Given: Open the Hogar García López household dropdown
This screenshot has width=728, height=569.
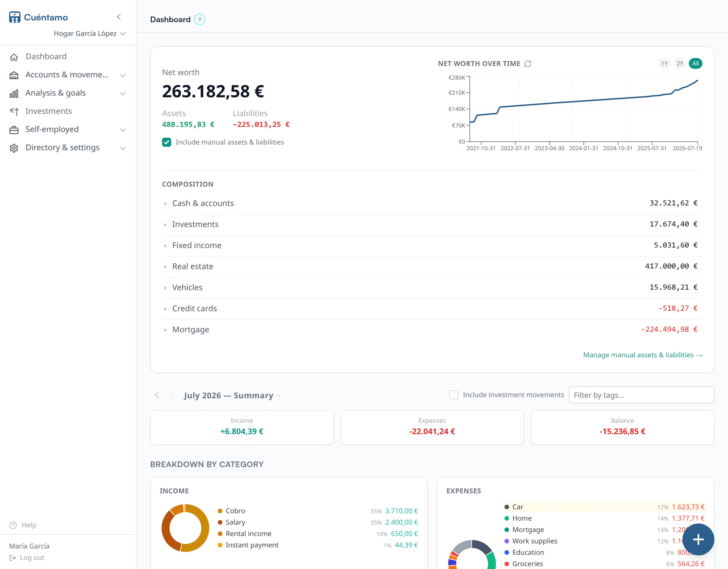Looking at the screenshot, I should click(90, 33).
